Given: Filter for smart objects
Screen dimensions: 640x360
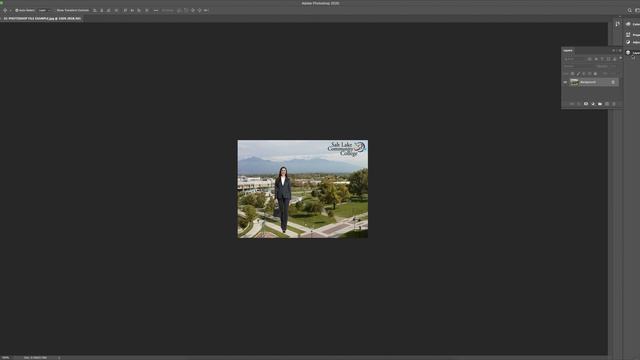Looking at the screenshot, I should pyautogui.click(x=615, y=59).
